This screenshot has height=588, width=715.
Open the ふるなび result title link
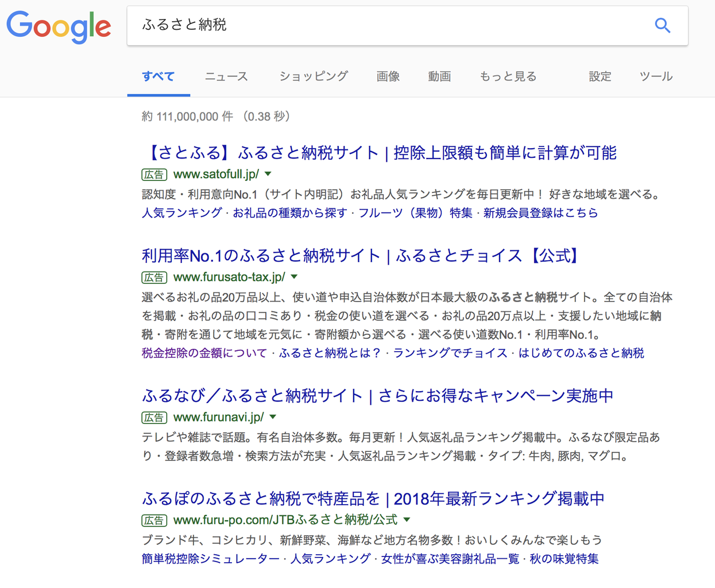pyautogui.click(x=377, y=396)
